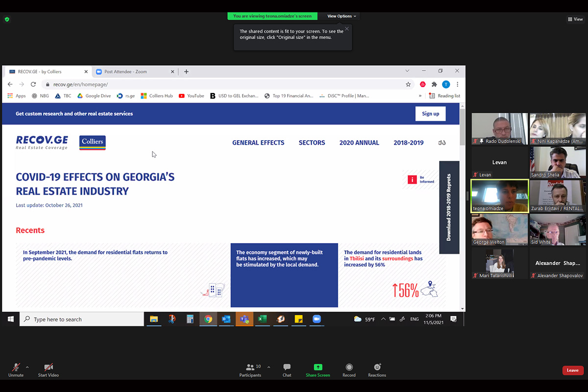Expand the arrow next to Participants

(269, 367)
